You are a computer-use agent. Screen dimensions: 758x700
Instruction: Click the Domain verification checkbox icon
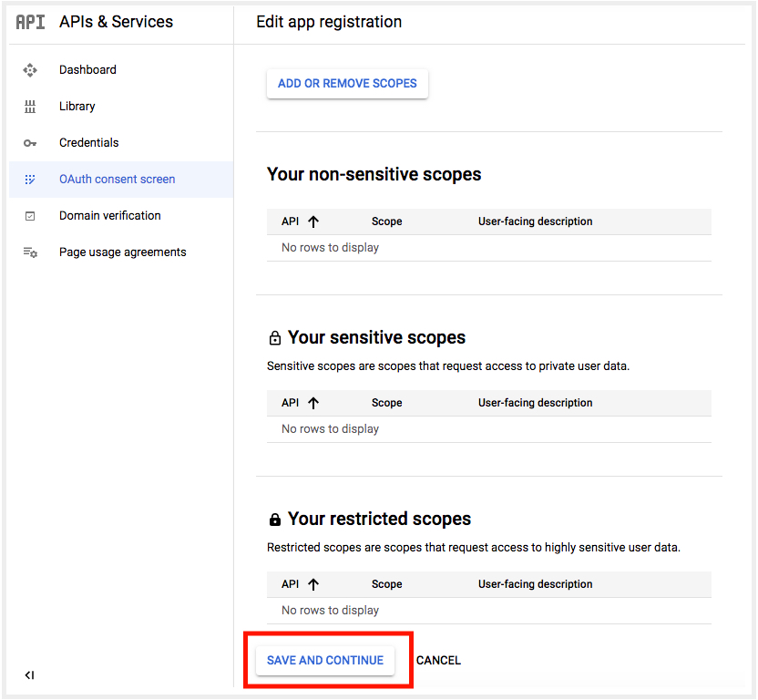click(x=30, y=216)
